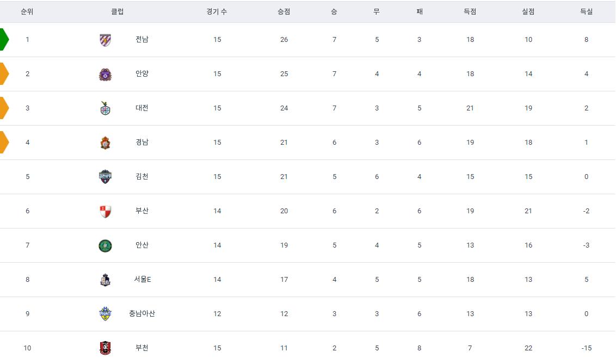Click the 부산 red-white shield logo
Image resolution: width=616 pixels, height=364 pixels.
coord(105,211)
